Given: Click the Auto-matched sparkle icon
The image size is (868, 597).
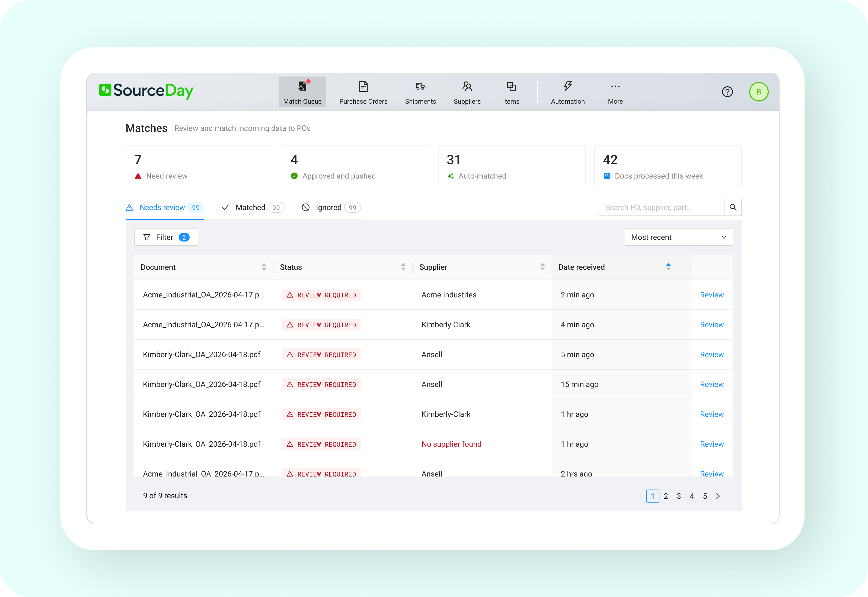Looking at the screenshot, I should pyautogui.click(x=451, y=176).
